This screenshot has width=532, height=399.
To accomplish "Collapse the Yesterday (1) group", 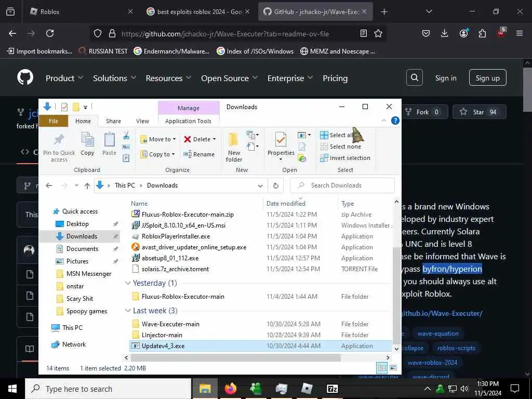I will coord(128,283).
